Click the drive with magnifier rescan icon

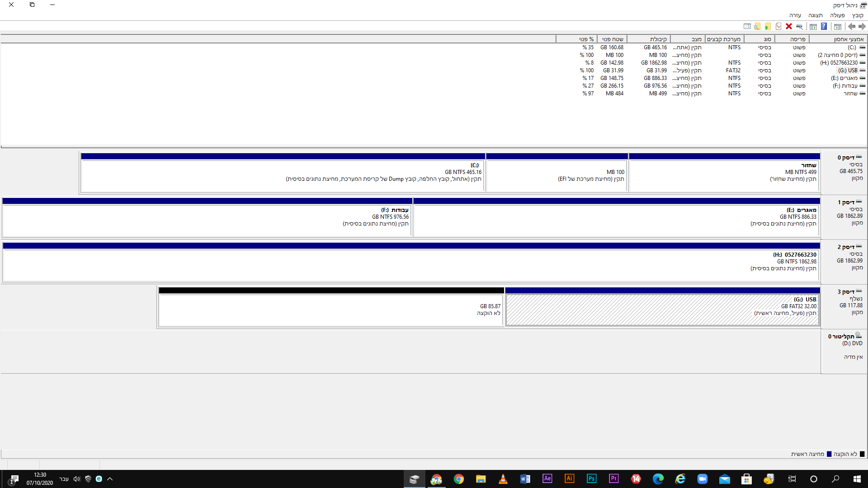[799, 26]
